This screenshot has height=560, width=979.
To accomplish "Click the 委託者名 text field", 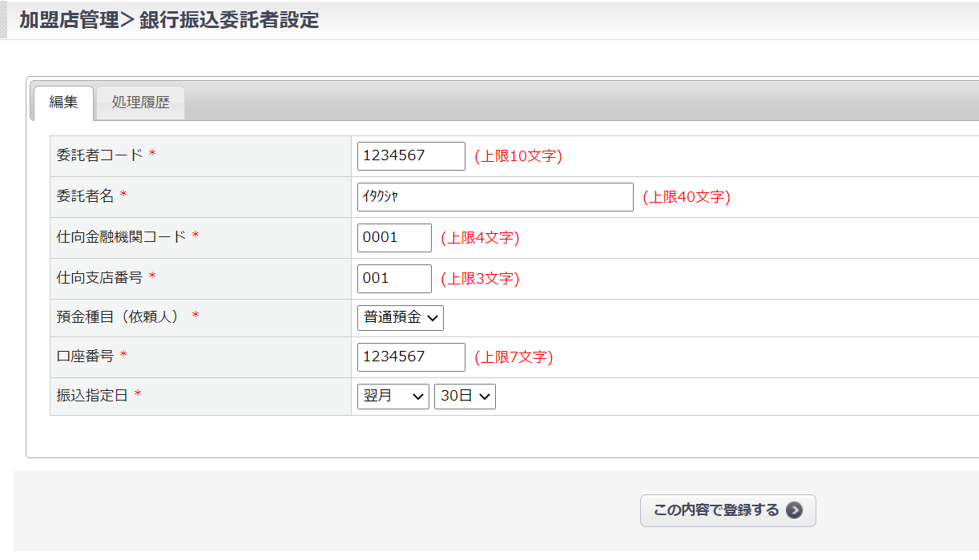I will [x=495, y=197].
